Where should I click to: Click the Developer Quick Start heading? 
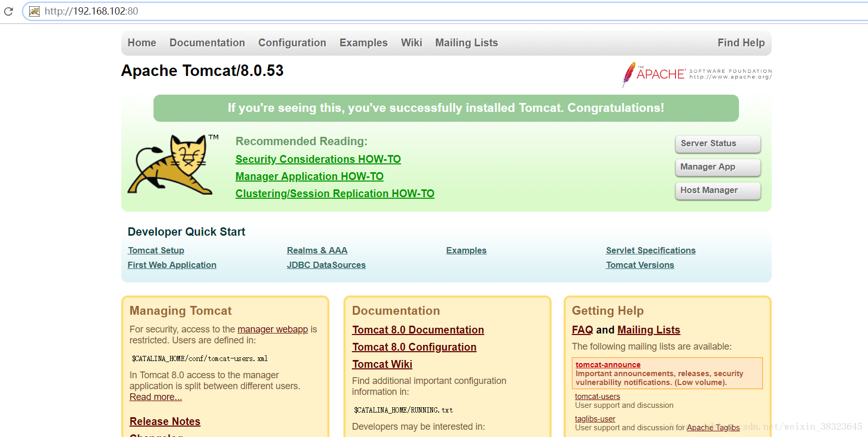[186, 232]
